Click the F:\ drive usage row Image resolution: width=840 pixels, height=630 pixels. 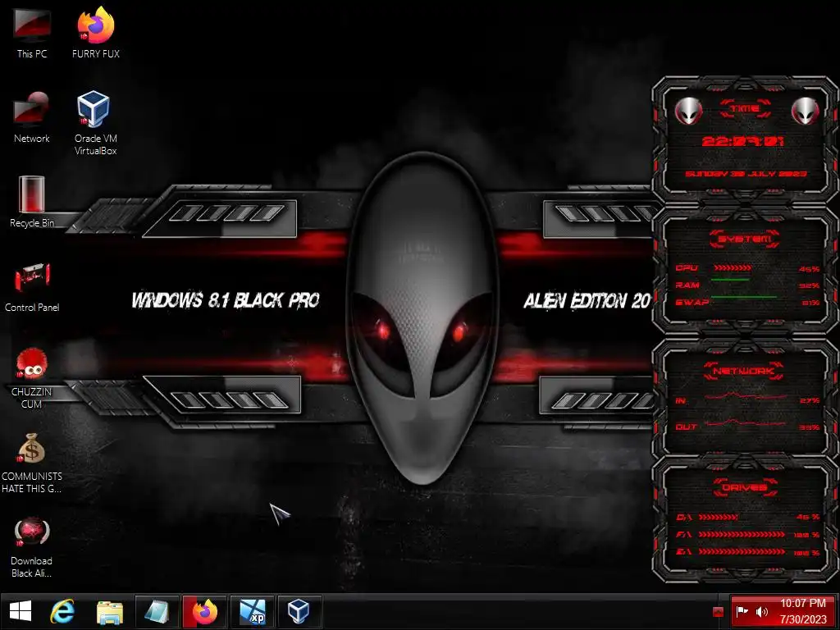click(x=747, y=535)
